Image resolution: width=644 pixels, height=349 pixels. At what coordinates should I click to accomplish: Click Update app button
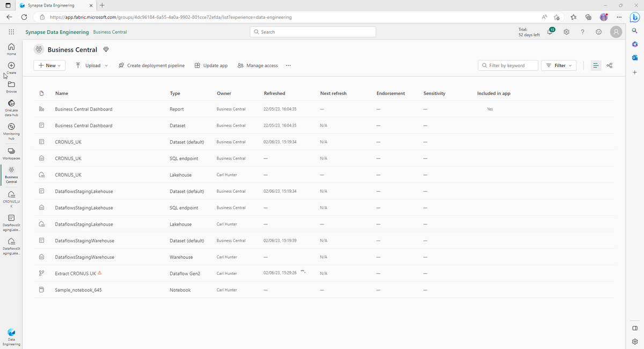pyautogui.click(x=211, y=66)
